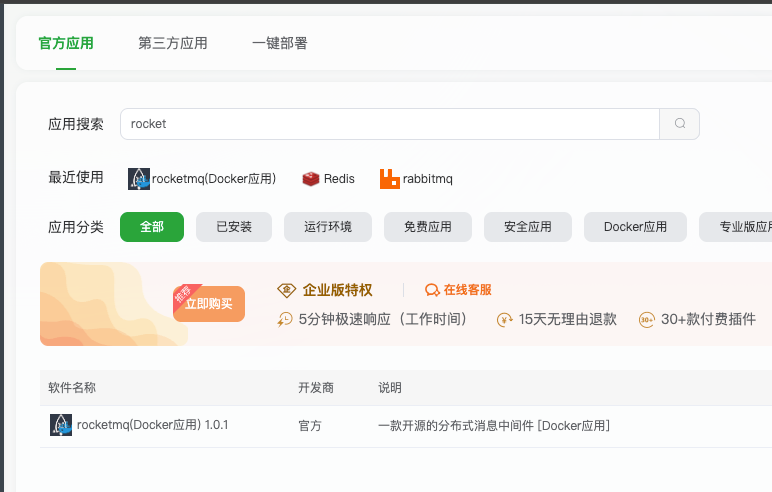Viewport: 772px width, 492px height.
Task: Click the rabbitmq orange icon
Action: pyautogui.click(x=389, y=179)
